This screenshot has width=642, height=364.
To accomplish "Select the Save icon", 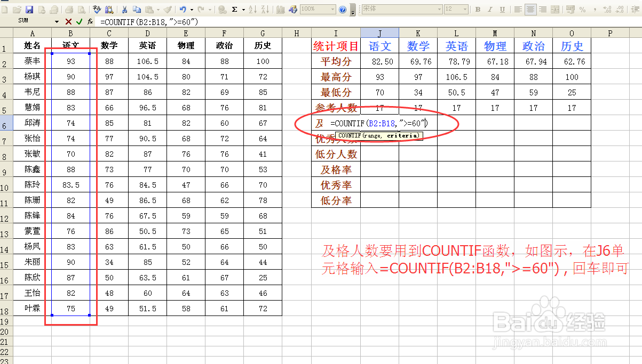I will point(29,9).
